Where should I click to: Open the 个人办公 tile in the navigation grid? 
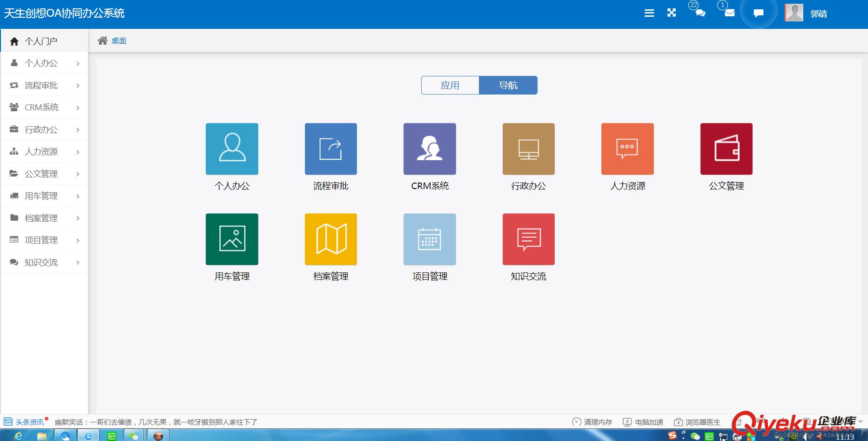coord(232,149)
